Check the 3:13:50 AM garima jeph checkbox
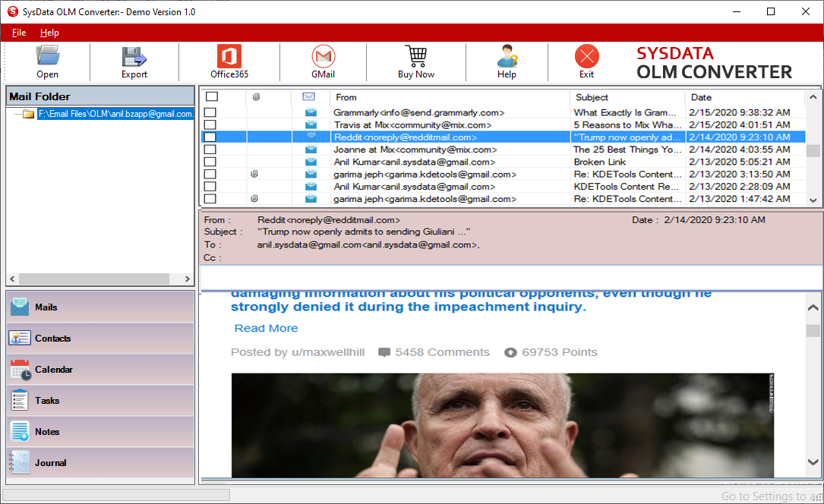This screenshot has height=504, width=824. click(x=210, y=174)
